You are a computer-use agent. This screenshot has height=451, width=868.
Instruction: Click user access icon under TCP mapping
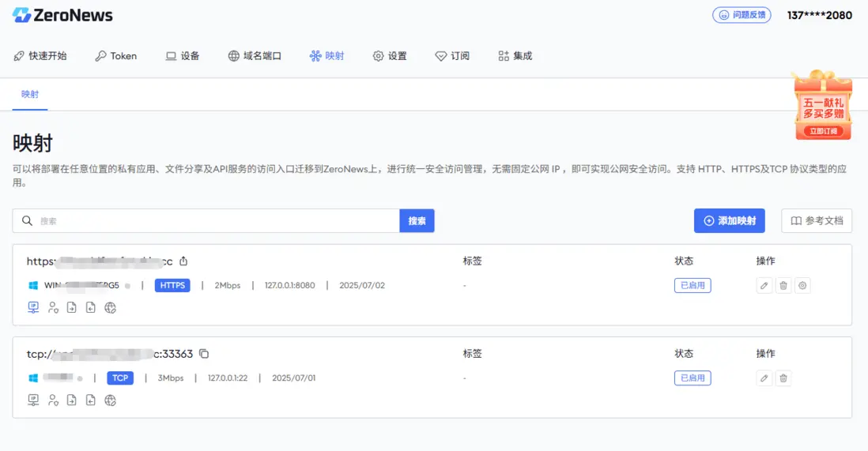tap(53, 400)
